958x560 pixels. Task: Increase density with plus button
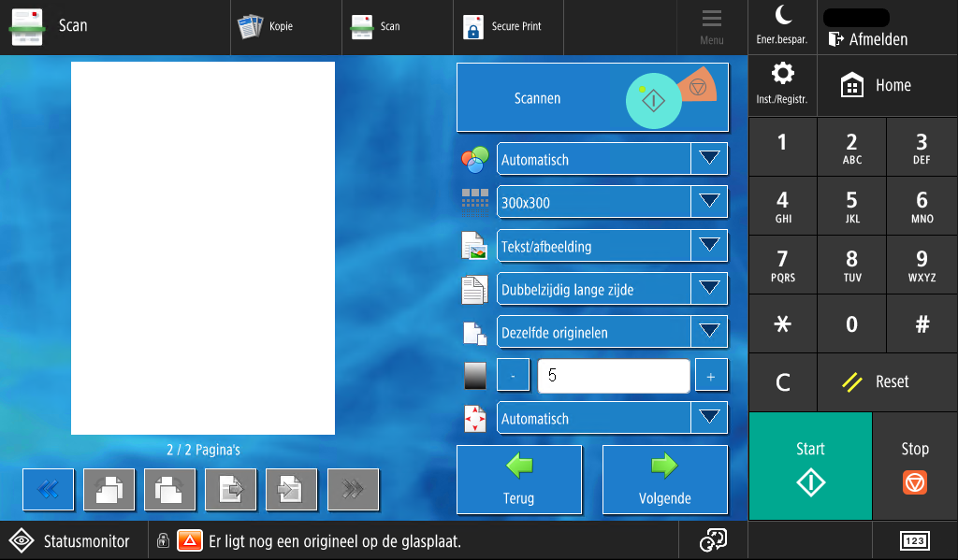pyautogui.click(x=711, y=375)
